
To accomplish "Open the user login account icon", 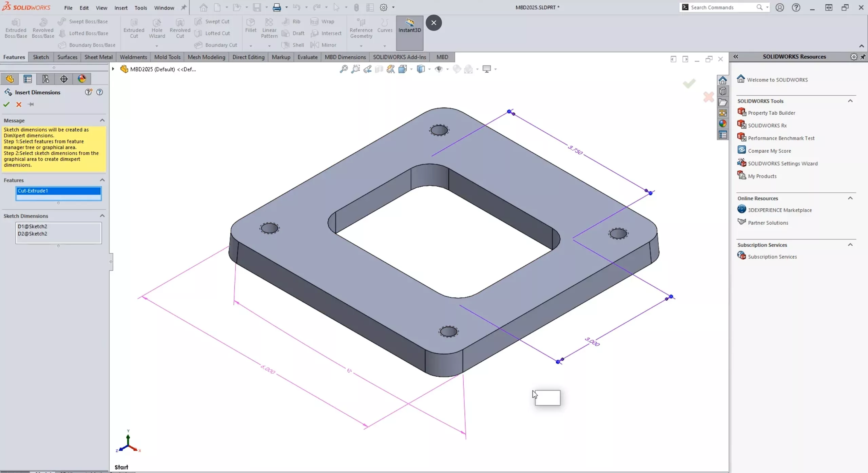I will (x=779, y=7).
